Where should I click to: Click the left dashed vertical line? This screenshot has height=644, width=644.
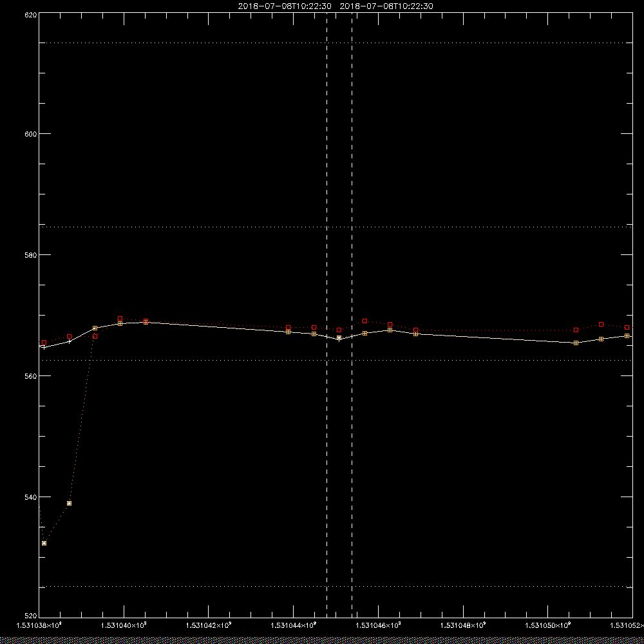click(x=327, y=314)
